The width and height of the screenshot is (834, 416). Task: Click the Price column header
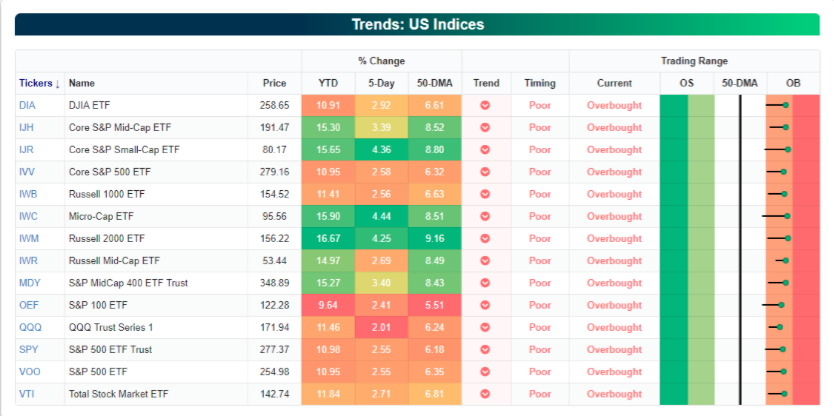point(274,83)
